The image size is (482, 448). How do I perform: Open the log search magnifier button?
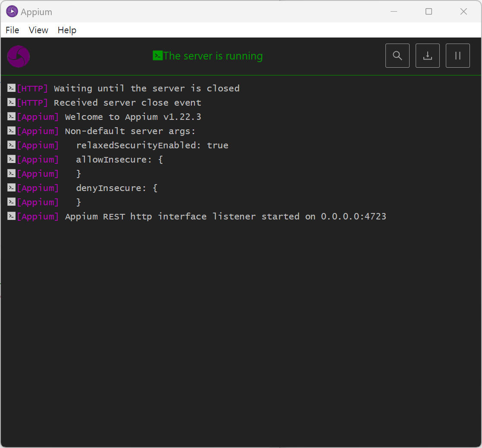click(397, 56)
